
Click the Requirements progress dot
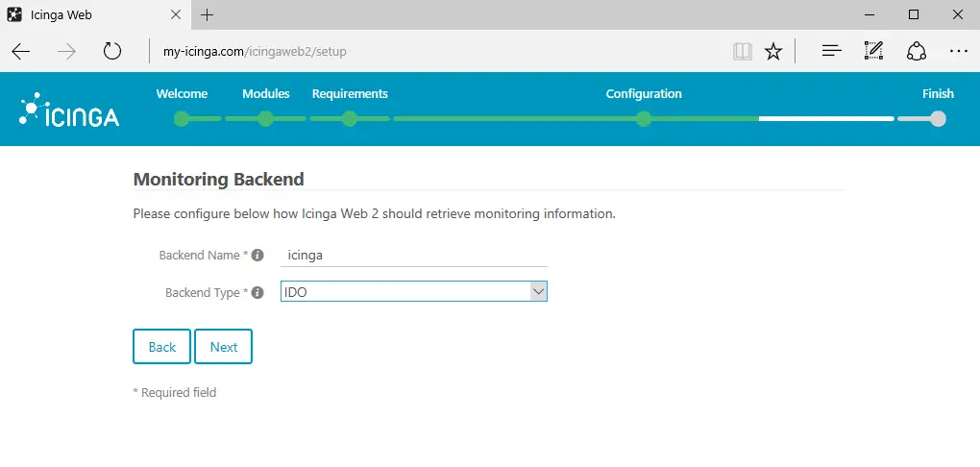coord(350,119)
